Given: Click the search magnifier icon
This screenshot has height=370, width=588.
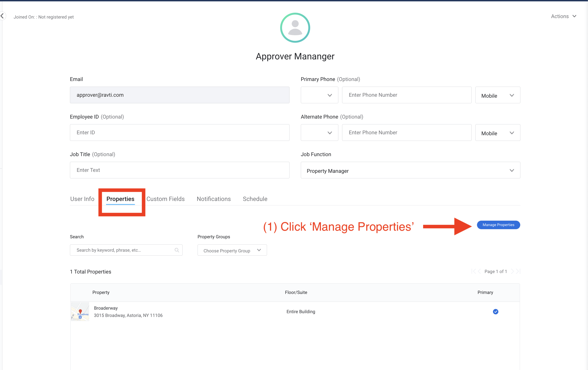Looking at the screenshot, I should click(177, 250).
